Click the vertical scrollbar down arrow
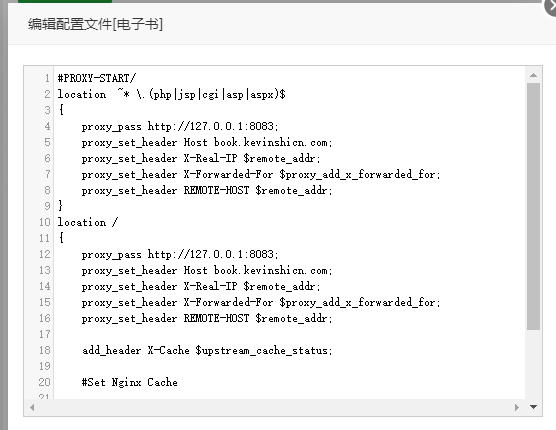 533,407
